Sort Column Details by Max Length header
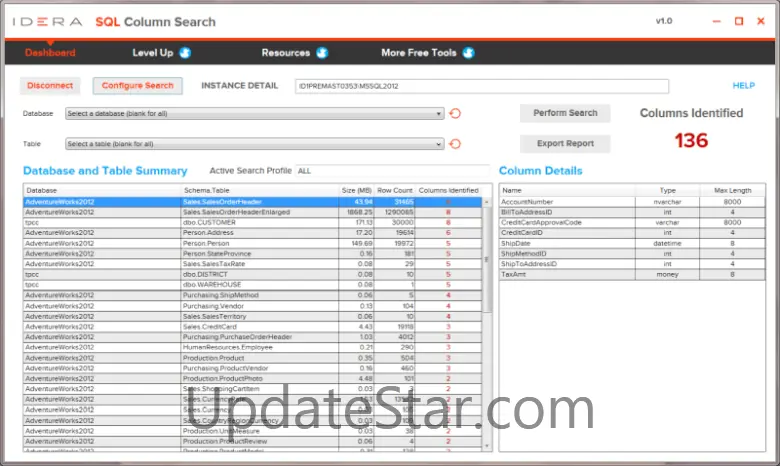This screenshot has width=780, height=466. coord(732,190)
